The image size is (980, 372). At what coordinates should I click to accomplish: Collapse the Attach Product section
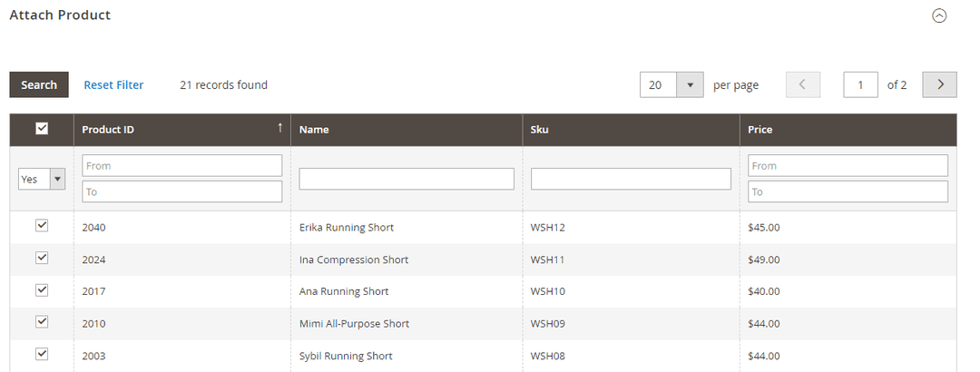pos(939,15)
